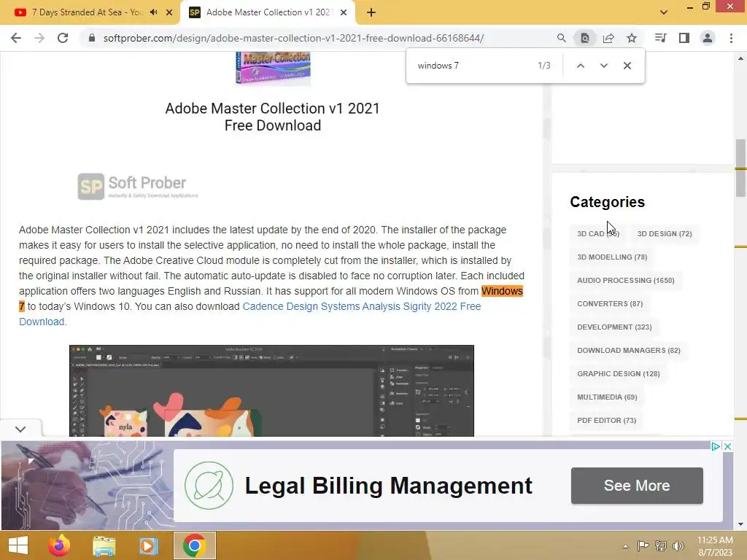
Task: Click the address bar URL
Action: pos(293,38)
